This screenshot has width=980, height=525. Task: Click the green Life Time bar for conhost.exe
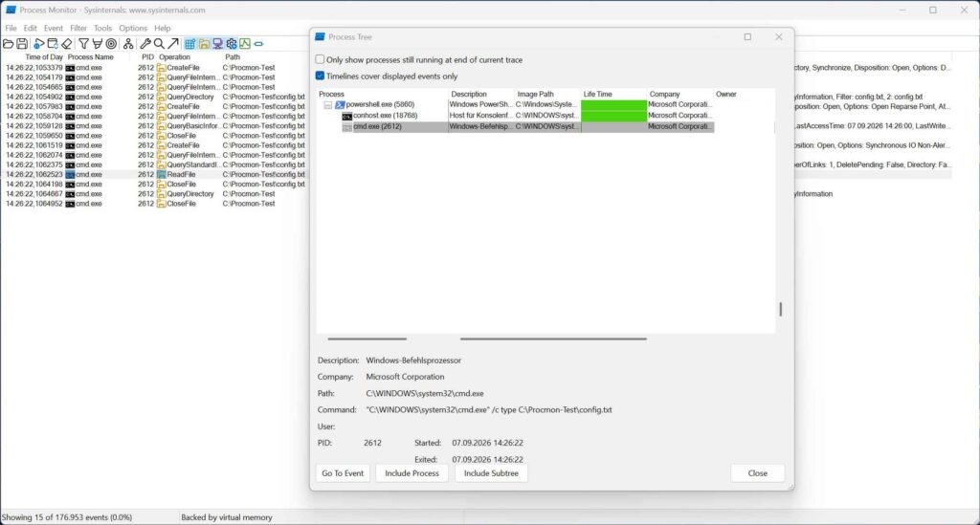tap(613, 116)
